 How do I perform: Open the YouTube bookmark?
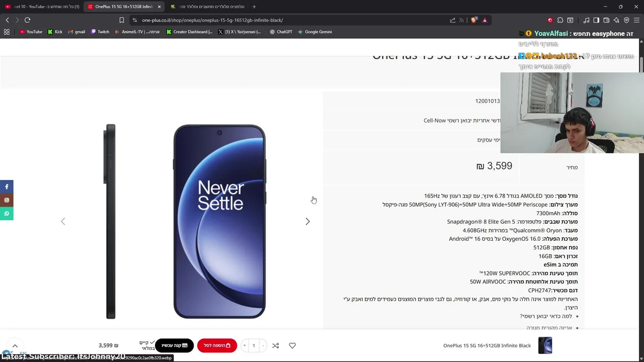[31, 32]
